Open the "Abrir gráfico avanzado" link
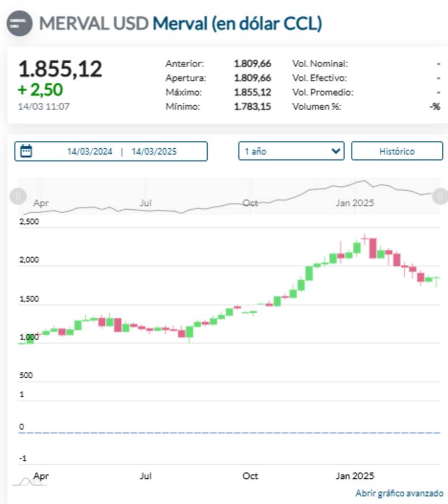Screen dimensions: 448x504 coord(399,493)
